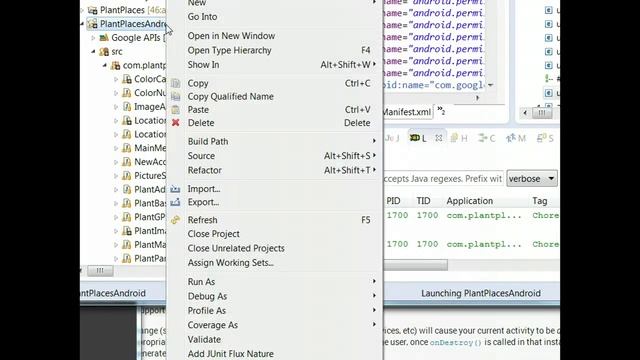Click the MainMe class file icon

(x=127, y=148)
